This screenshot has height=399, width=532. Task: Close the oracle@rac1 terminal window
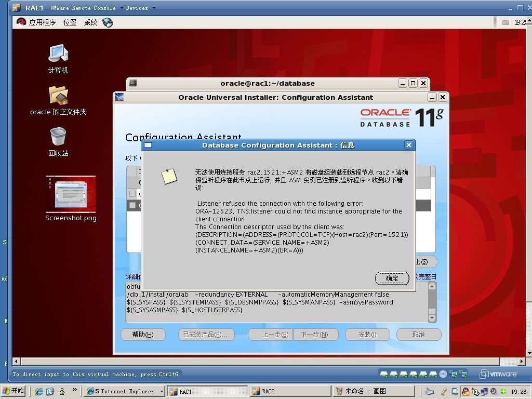coord(423,83)
